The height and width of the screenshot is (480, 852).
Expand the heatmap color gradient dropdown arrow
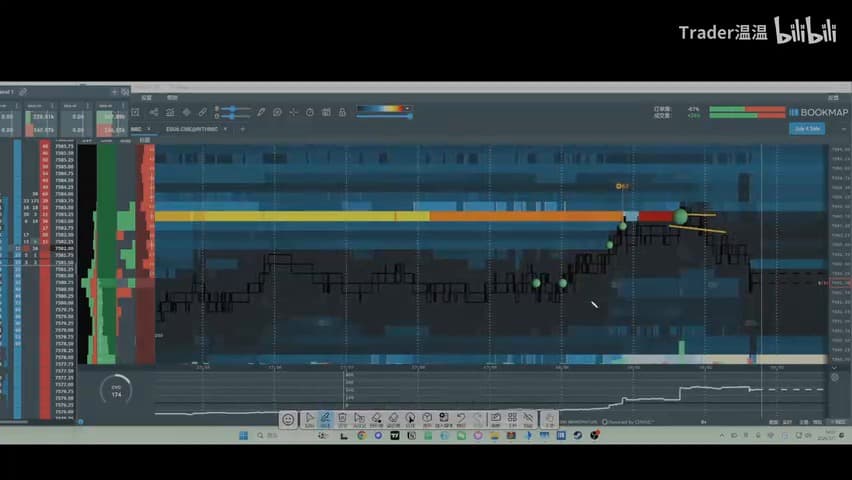click(408, 109)
